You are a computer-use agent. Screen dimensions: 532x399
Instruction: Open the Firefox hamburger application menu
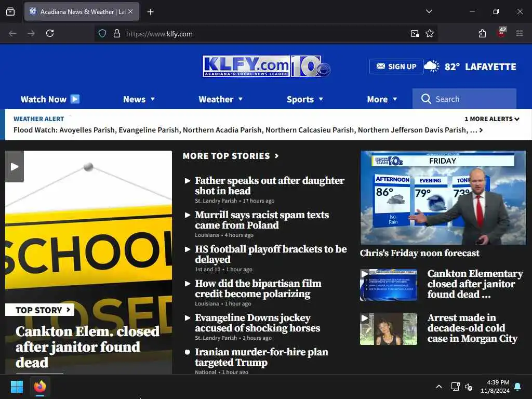(x=520, y=33)
